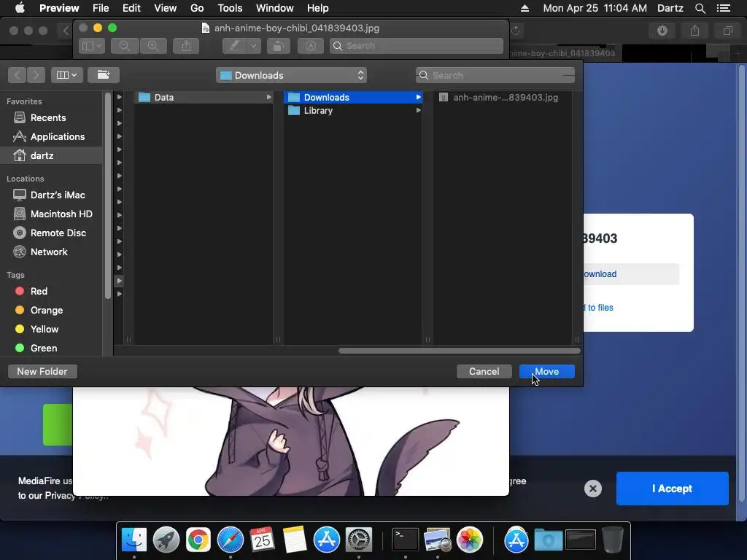Zoom in in Preview toolbar
The width and height of the screenshot is (747, 560).
[x=153, y=46]
